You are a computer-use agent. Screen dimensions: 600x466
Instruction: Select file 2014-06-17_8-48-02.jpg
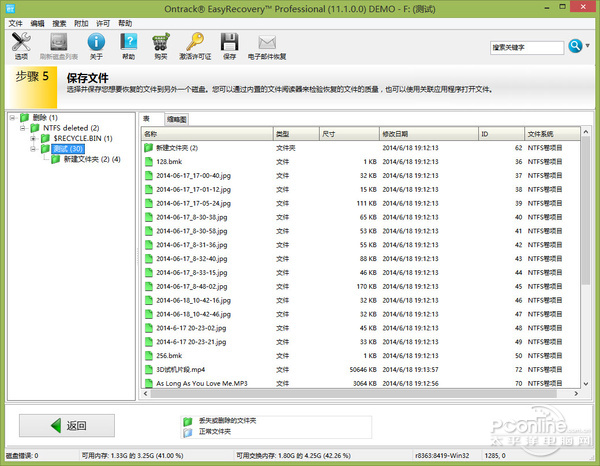[192, 286]
